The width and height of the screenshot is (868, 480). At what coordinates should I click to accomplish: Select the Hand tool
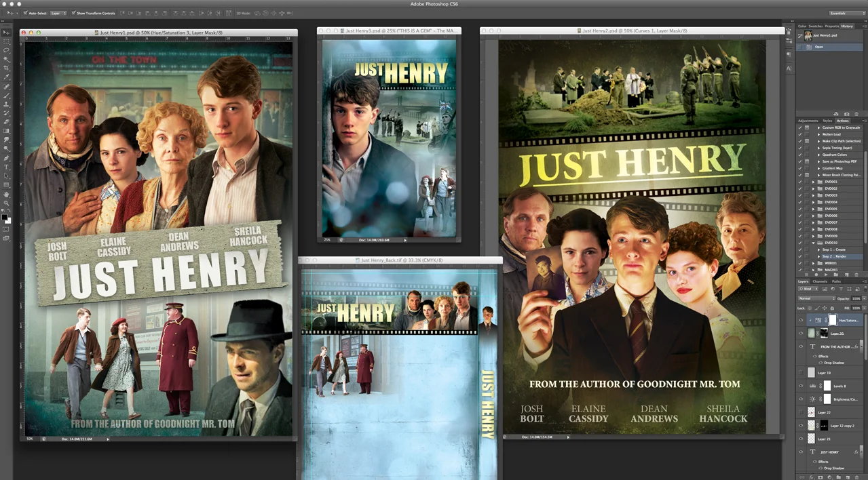tap(7, 195)
